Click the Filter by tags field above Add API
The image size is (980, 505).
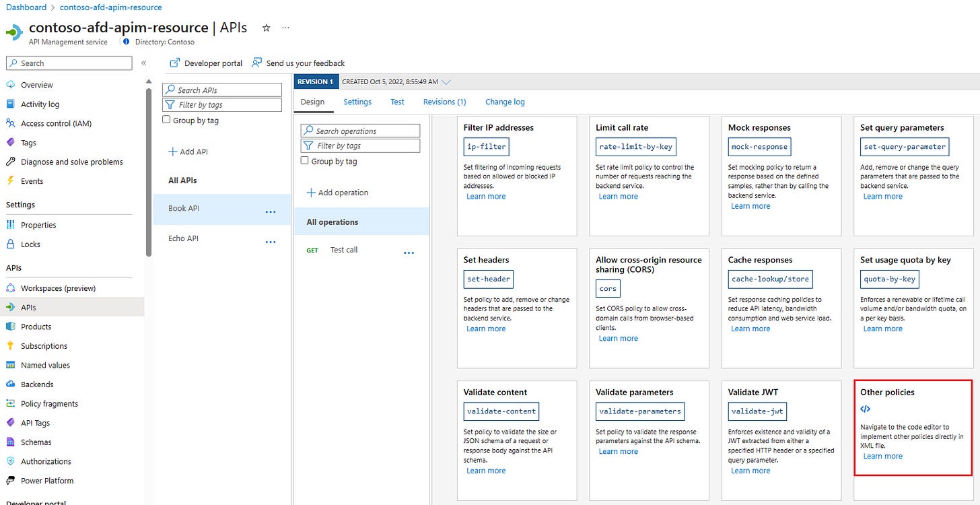pyautogui.click(x=222, y=104)
